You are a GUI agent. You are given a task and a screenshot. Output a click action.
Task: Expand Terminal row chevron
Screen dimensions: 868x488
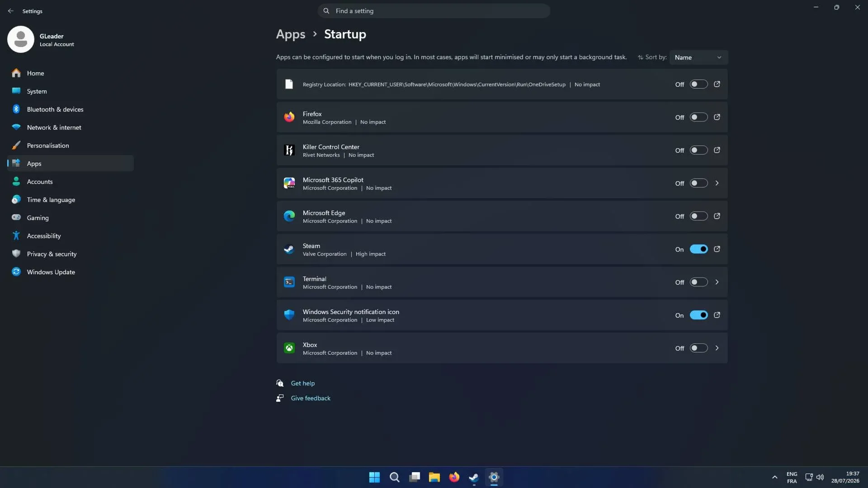point(717,282)
